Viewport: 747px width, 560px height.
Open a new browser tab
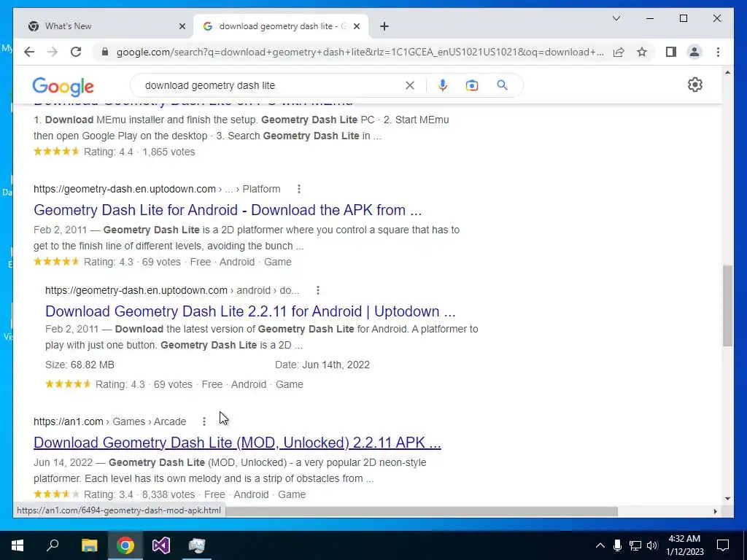(384, 26)
